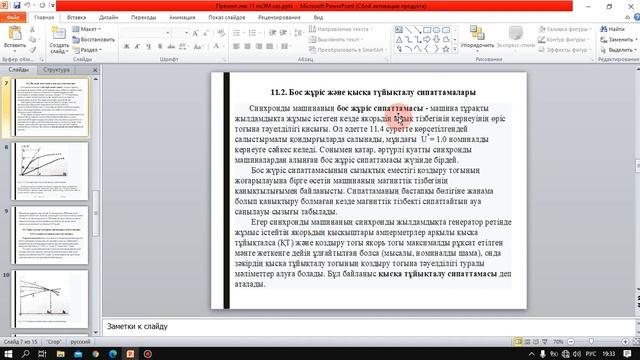This screenshot has width=640, height=360.
Task: Open the Упорядочить arrange dropdown
Action: click(477, 38)
